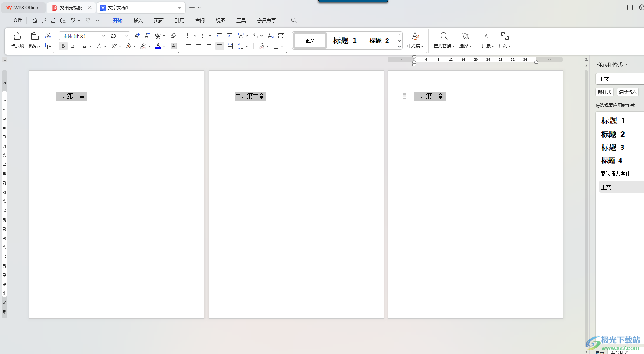The height and width of the screenshot is (354, 644).
Task: Apply 标题 1 from the ribbon gallery
Action: (x=345, y=40)
